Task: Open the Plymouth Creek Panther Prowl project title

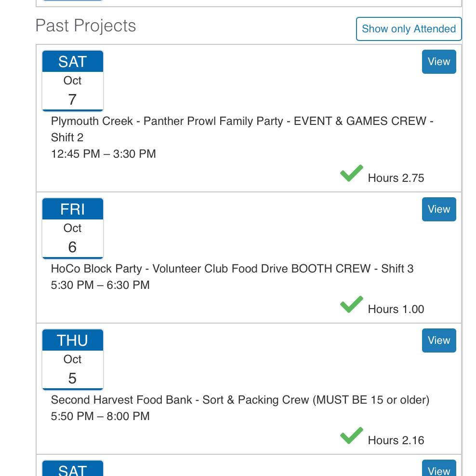Action: click(x=242, y=122)
